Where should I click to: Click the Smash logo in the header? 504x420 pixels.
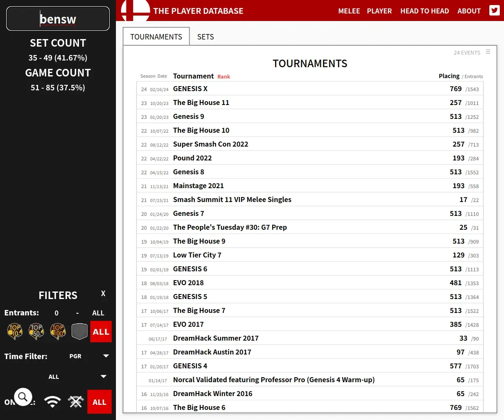tap(135, 10)
